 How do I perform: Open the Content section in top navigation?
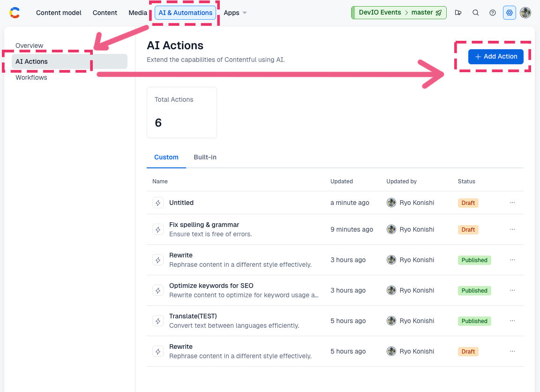pyautogui.click(x=105, y=13)
